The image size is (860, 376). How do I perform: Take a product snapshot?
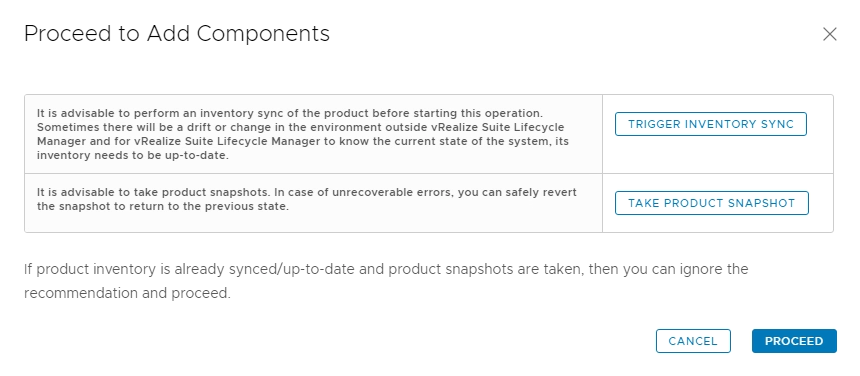click(x=711, y=203)
